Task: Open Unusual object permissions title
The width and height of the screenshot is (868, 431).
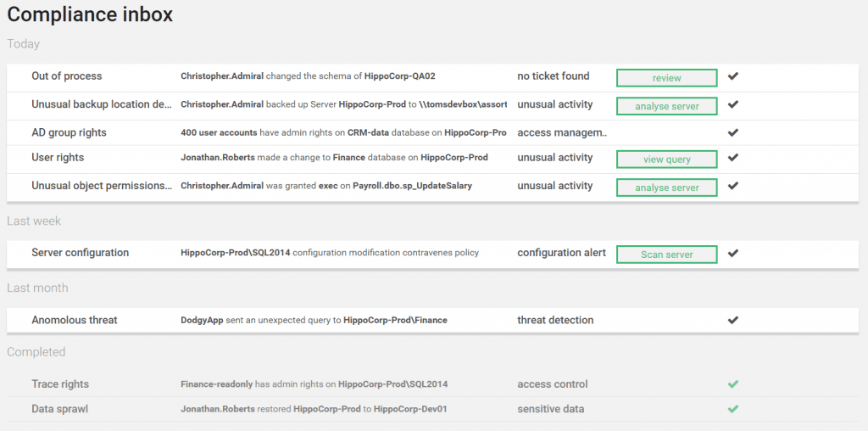Action: [x=102, y=186]
